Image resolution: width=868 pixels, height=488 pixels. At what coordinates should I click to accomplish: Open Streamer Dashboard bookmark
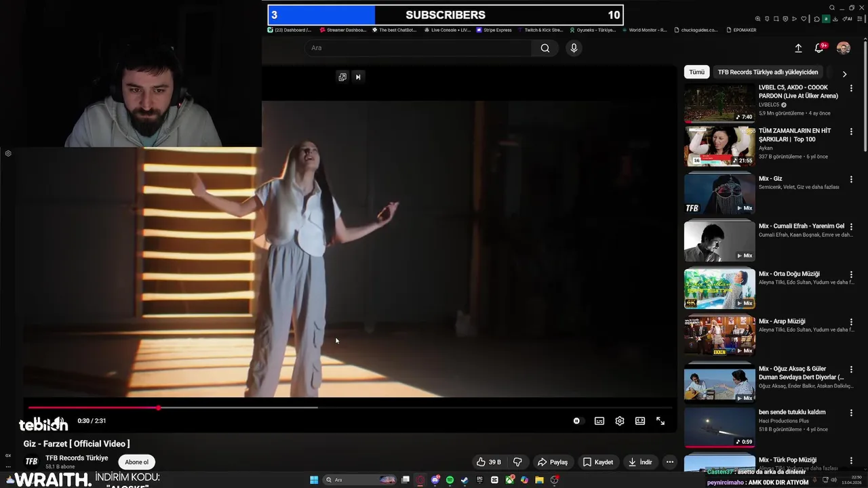(343, 30)
